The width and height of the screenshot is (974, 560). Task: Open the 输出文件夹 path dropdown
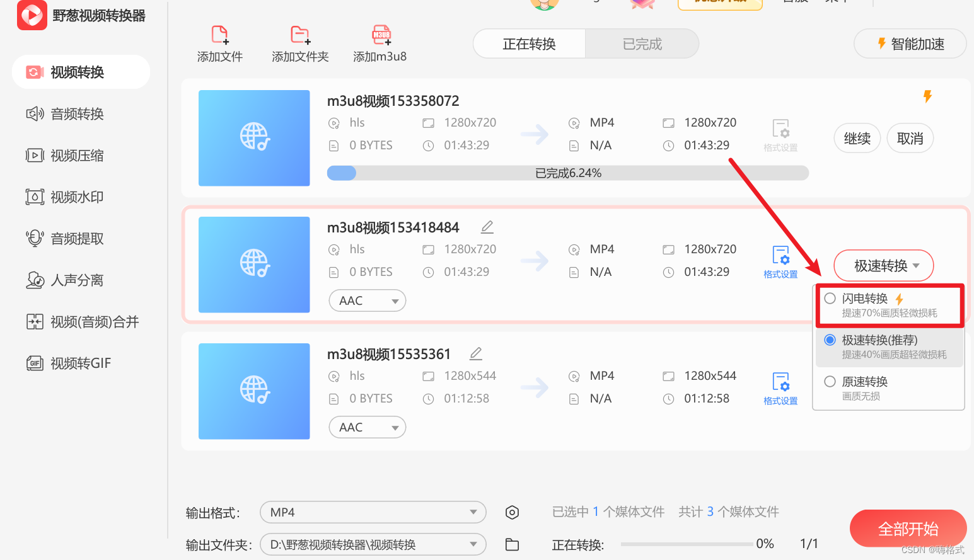tap(373, 544)
